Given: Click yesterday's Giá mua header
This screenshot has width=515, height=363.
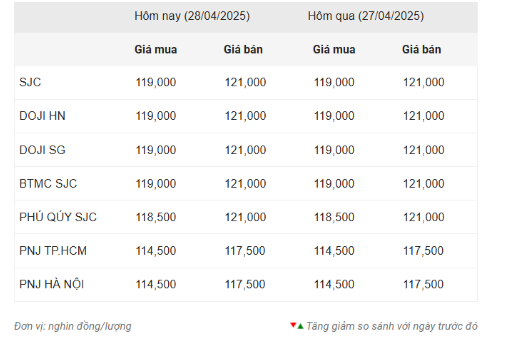Looking at the screenshot, I should point(334,49).
